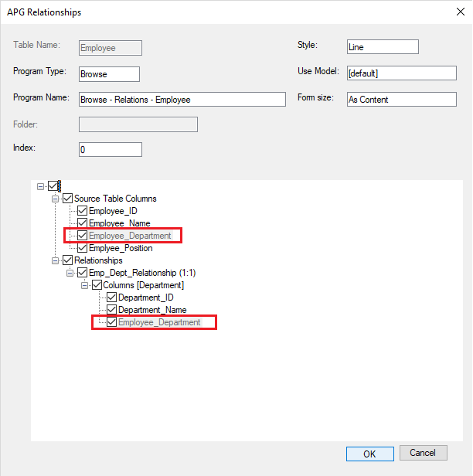
Task: Toggle the Employee_Name checkbox
Action: pyautogui.click(x=83, y=223)
